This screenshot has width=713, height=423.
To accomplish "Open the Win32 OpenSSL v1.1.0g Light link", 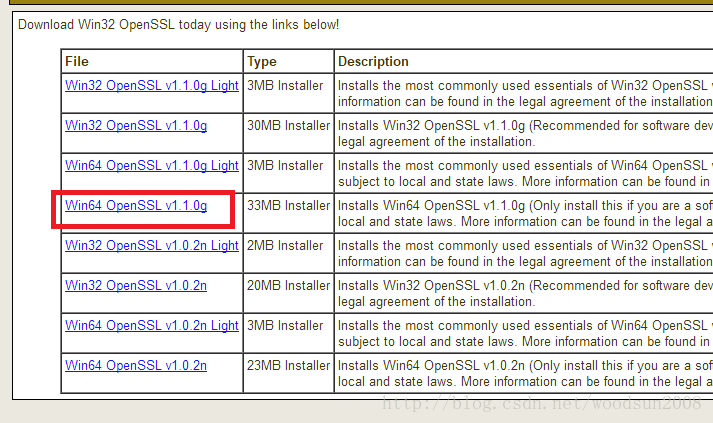I will (x=151, y=86).
